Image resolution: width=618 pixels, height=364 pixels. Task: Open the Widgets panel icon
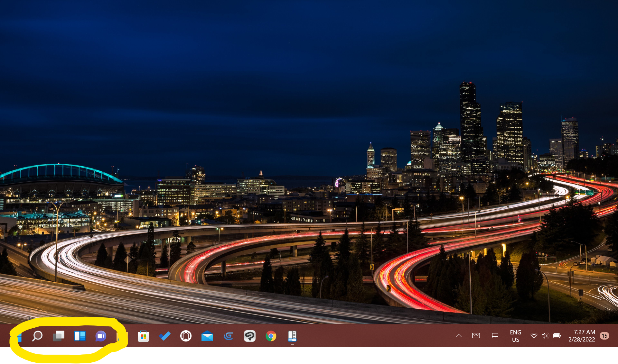[80, 336]
